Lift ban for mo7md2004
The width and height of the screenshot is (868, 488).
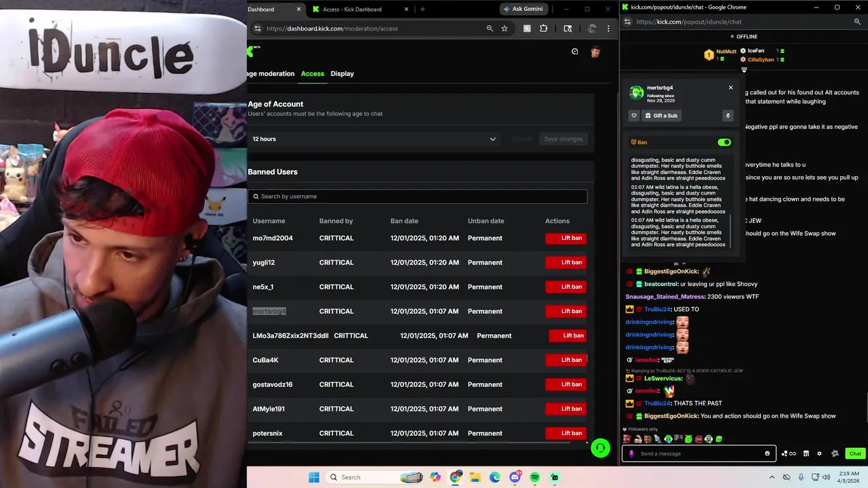pyautogui.click(x=566, y=238)
